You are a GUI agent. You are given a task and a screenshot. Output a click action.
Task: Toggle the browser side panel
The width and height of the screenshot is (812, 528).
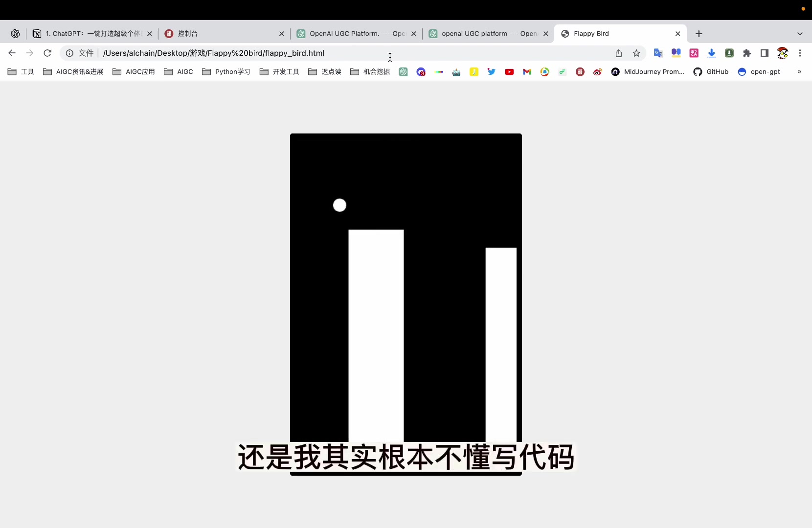point(765,53)
